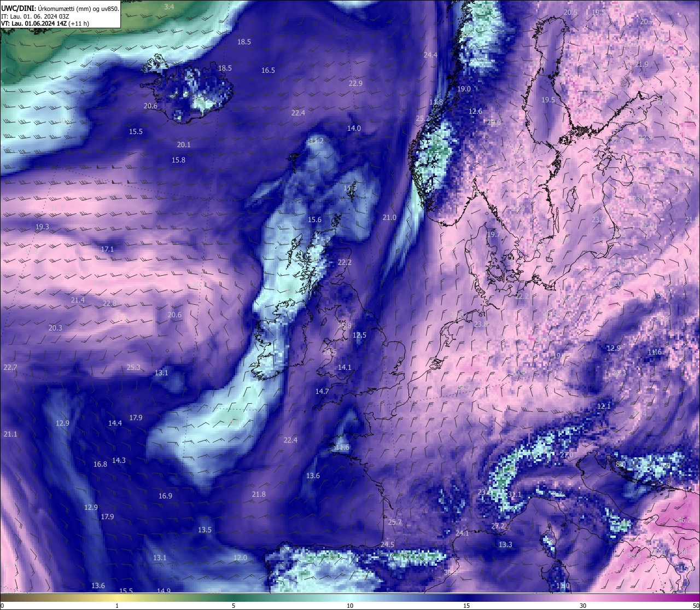Click the 24.5 value label
The height and width of the screenshot is (610, 700).
[x=387, y=544]
